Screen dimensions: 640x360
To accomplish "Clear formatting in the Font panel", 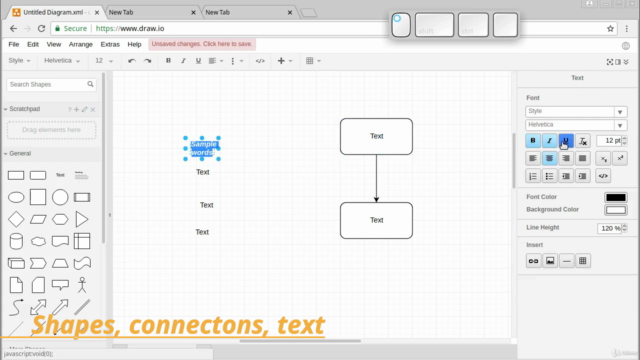I will coord(583,141).
